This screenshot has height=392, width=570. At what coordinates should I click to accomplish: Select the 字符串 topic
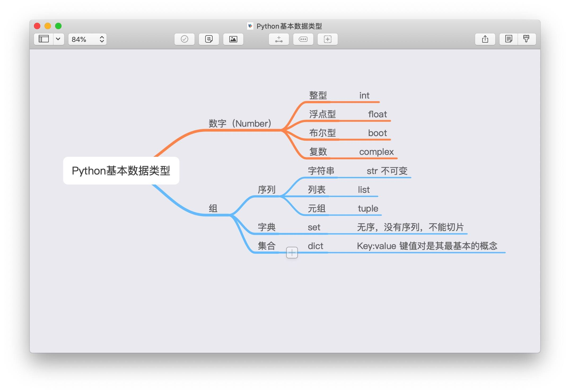[x=321, y=171]
